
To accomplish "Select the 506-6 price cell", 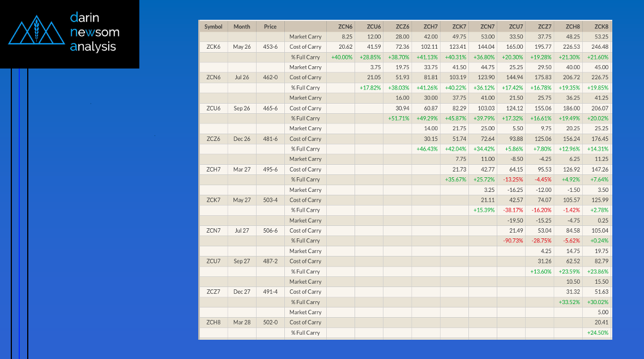I will [x=270, y=230].
